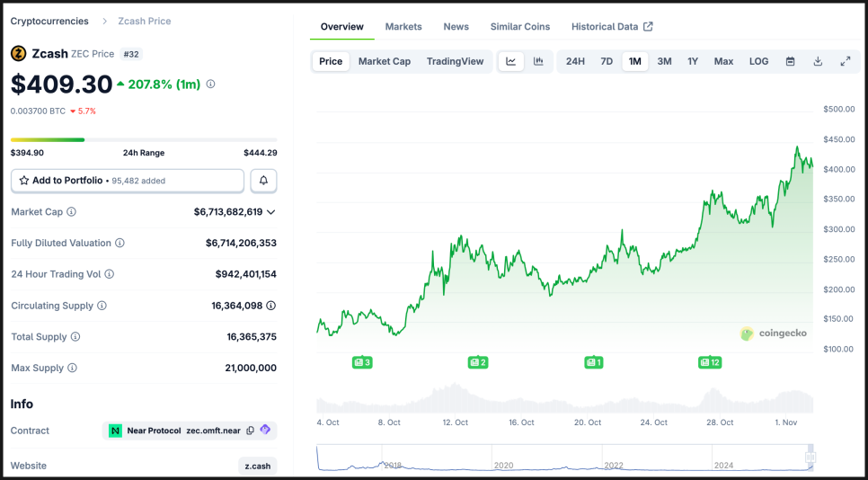
Task: Go to the Historical Data tab
Action: [611, 26]
